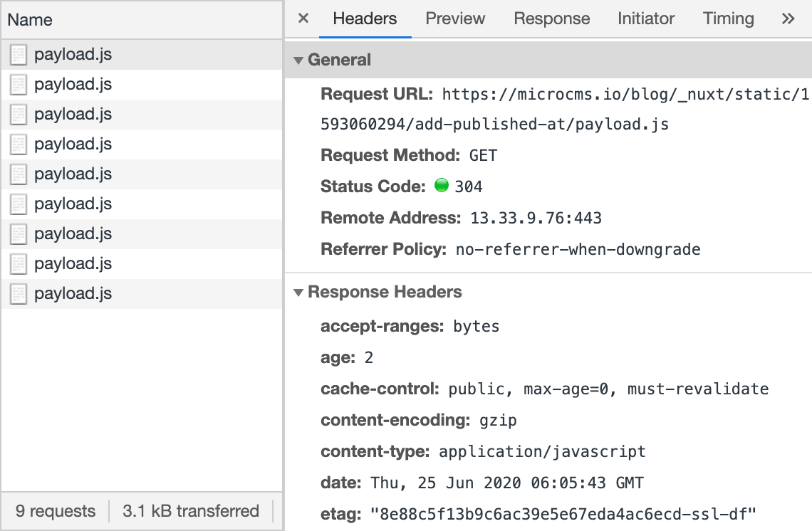Screen dimensions: 812x531
Task: Click the file icon of third payload.js
Action: 19,115
